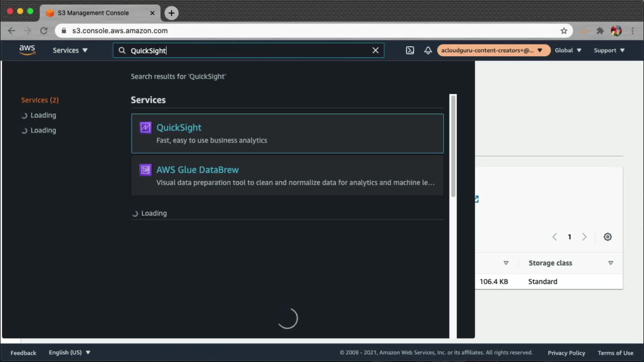This screenshot has height=362, width=644.
Task: Open the Privacy Policy link
Action: [566, 353]
